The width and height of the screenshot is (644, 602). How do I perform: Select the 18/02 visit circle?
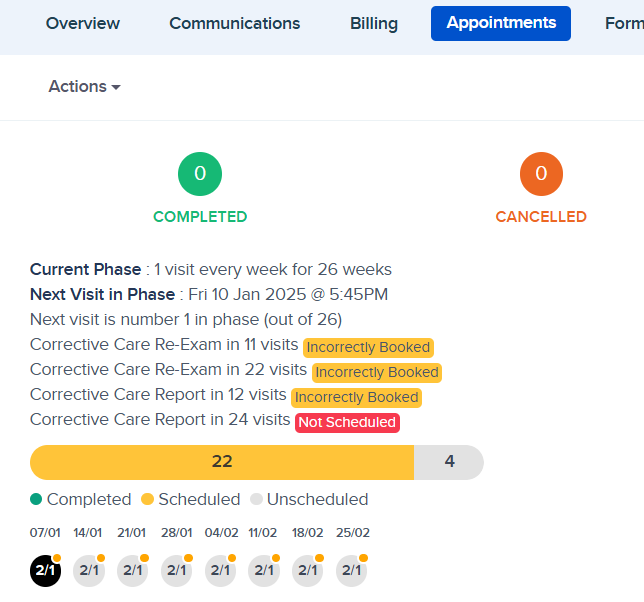308,571
